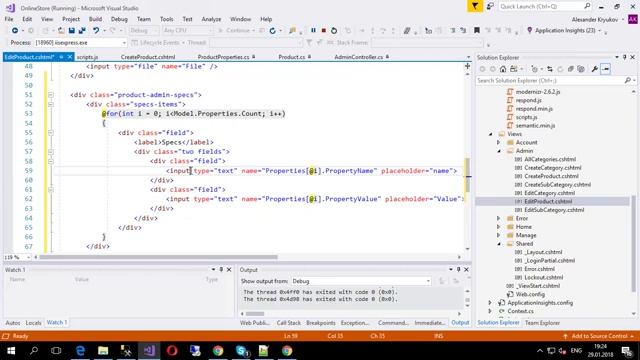Undo the last edit
This screenshot has height=360, width=640.
tap(96, 30)
